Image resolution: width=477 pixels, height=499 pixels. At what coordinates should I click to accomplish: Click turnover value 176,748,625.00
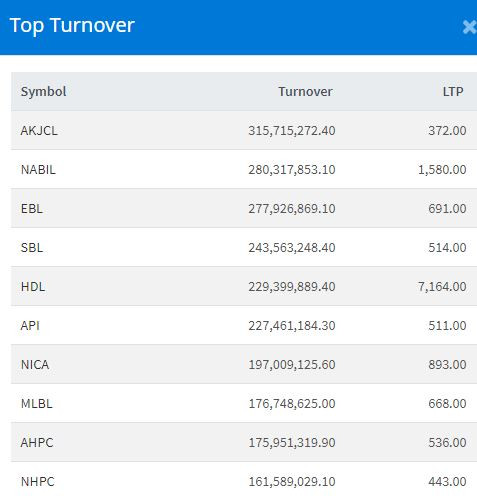point(292,403)
